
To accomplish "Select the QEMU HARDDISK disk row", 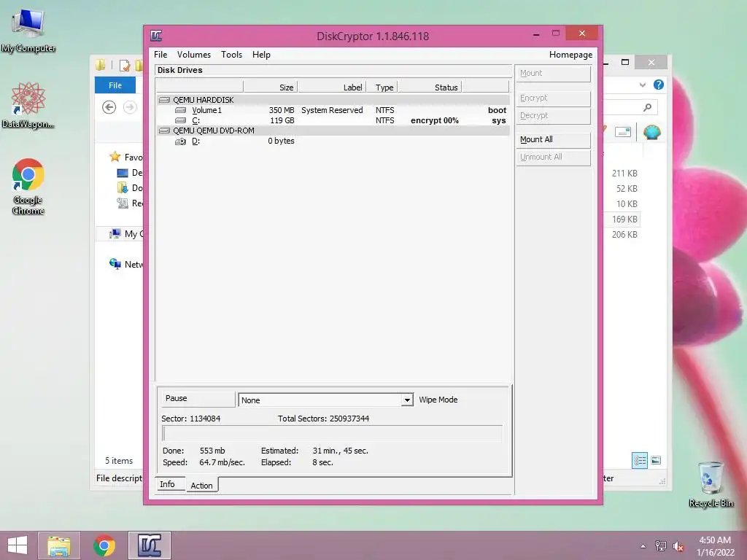I will (x=333, y=100).
